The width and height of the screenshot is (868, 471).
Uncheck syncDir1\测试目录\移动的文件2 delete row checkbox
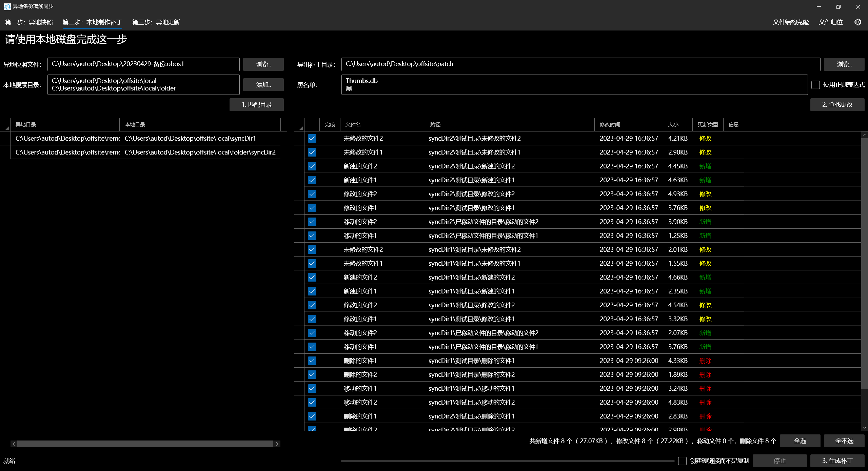(312, 402)
